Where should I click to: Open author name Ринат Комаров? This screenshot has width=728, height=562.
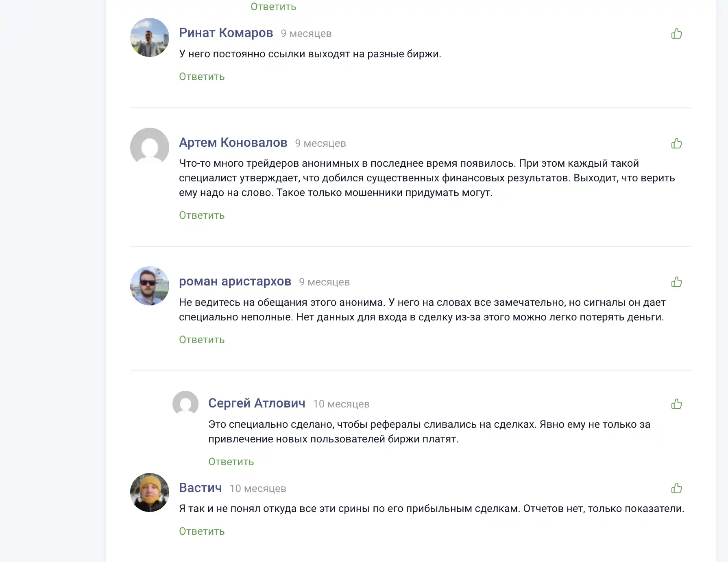pos(226,33)
